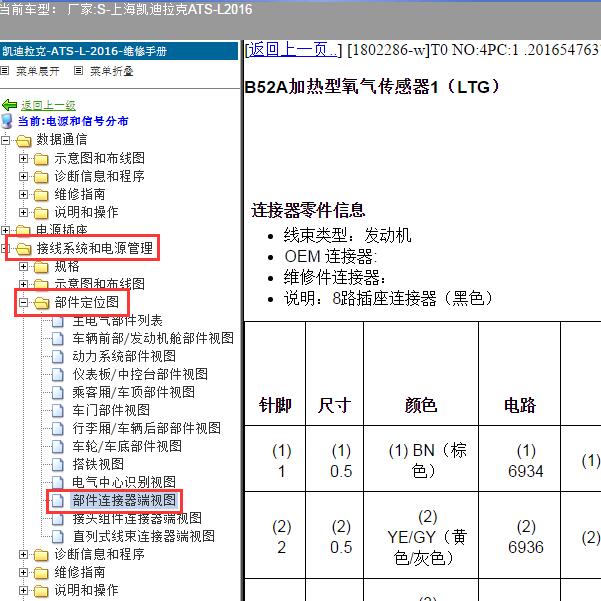Click the 菜单展开 list icon
The width and height of the screenshot is (601, 601).
pyautogui.click(x=4, y=71)
